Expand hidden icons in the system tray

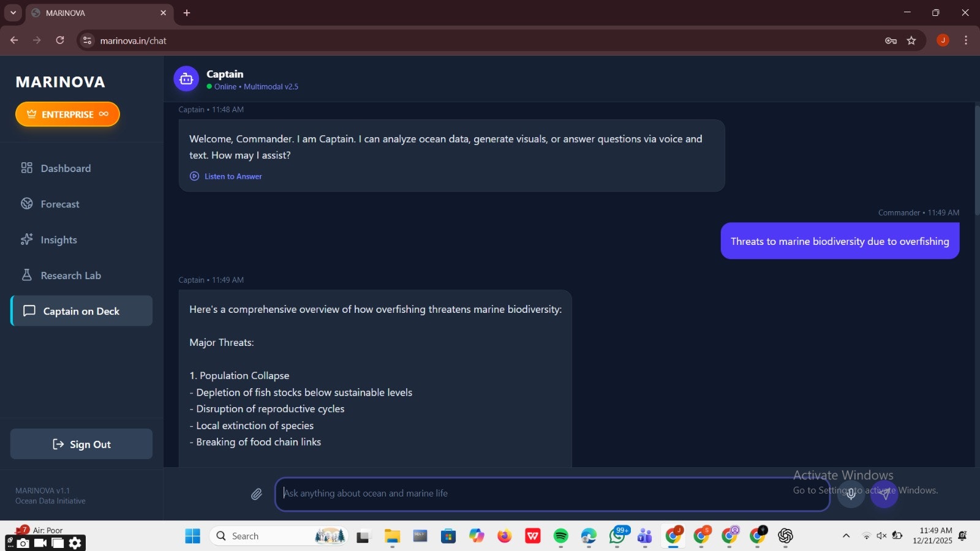846,536
